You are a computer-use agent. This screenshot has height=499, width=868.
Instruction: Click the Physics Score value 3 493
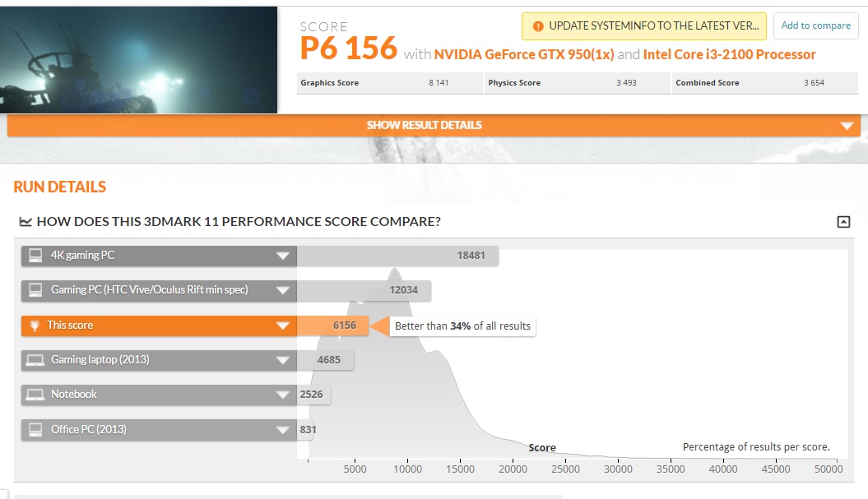tap(626, 82)
